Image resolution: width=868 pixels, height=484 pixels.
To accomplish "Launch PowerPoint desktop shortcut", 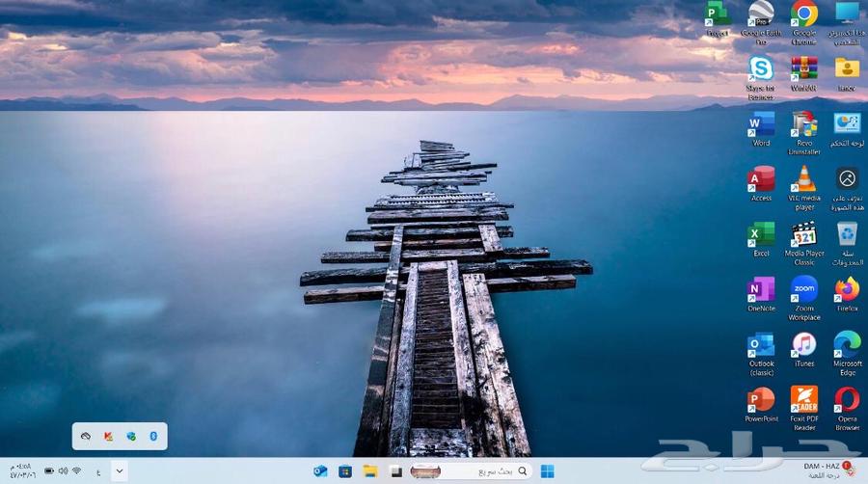I will pos(761,404).
